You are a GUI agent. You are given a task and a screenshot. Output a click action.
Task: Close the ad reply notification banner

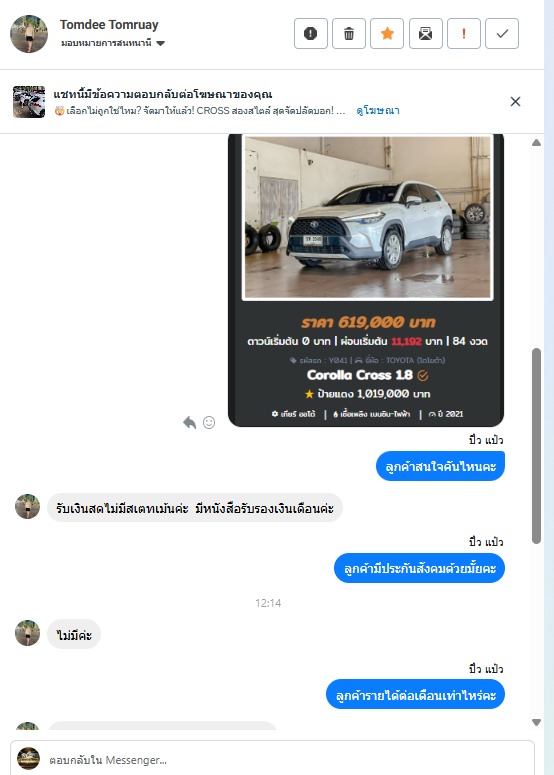515,101
